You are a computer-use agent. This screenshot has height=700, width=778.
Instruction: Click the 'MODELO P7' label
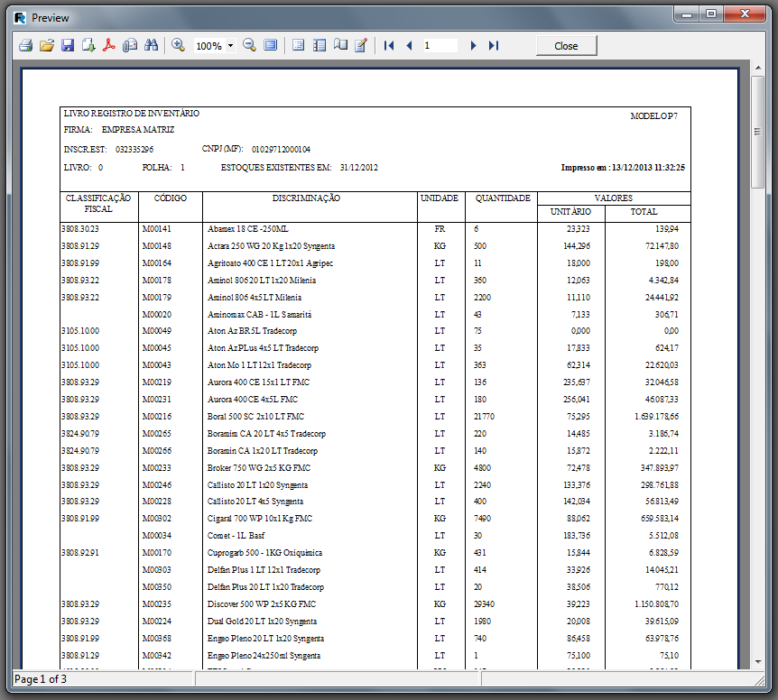654,116
